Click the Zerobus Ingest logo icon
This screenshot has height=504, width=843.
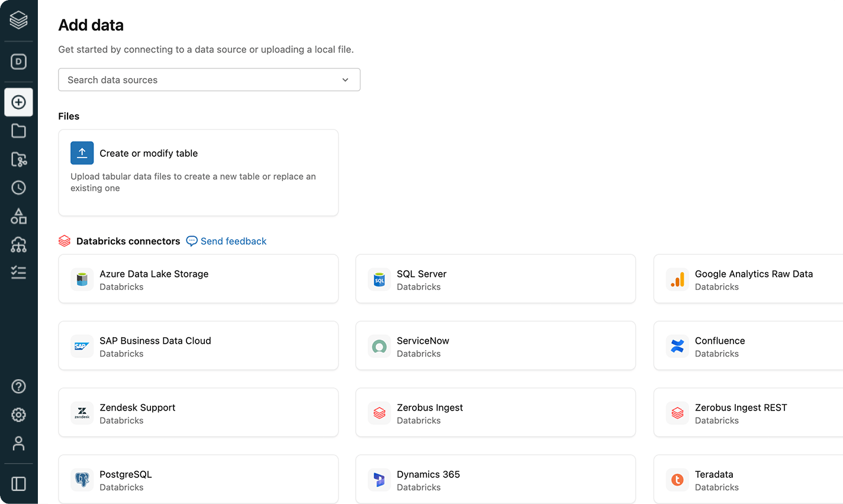(x=379, y=413)
